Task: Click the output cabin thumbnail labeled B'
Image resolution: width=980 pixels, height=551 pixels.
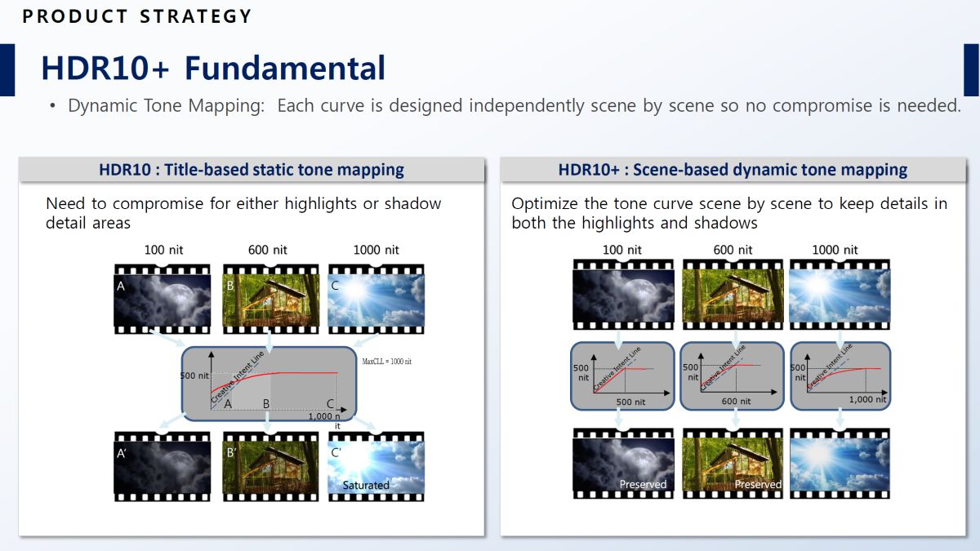Action: (270, 466)
